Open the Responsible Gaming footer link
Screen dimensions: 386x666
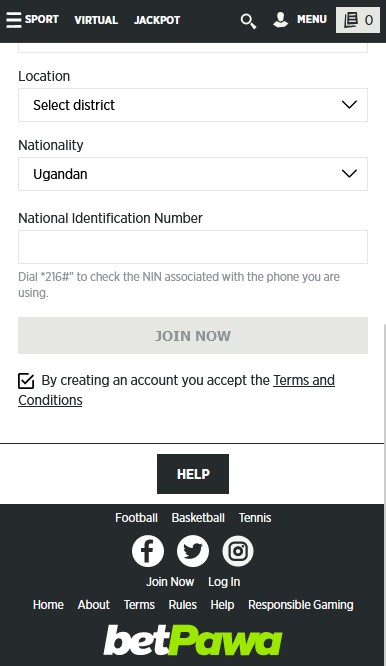pyautogui.click(x=301, y=605)
